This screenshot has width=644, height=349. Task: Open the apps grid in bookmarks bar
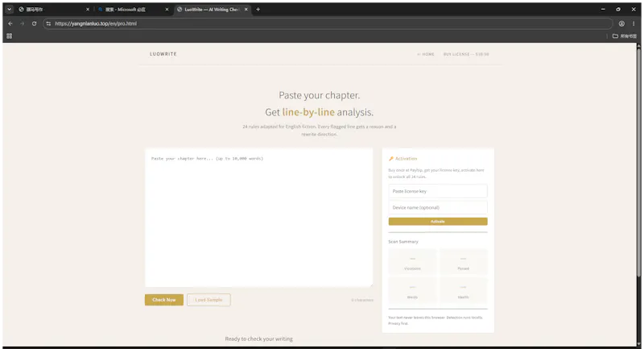(x=10, y=36)
